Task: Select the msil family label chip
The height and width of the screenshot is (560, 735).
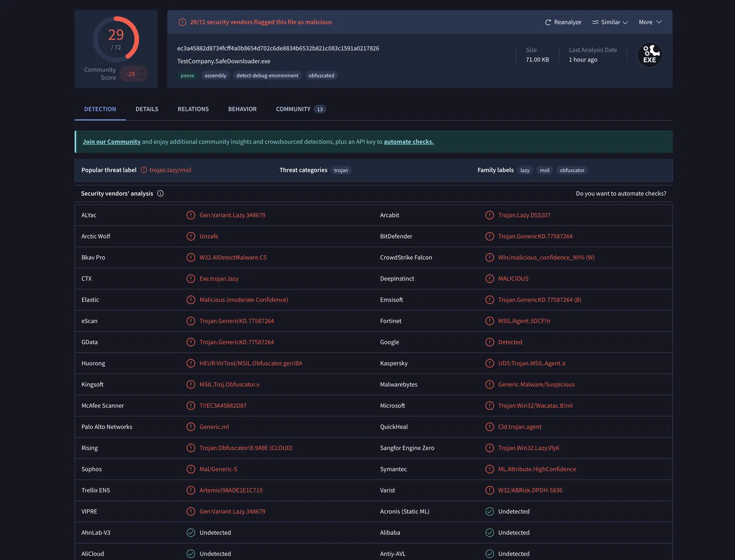Action: (x=544, y=170)
